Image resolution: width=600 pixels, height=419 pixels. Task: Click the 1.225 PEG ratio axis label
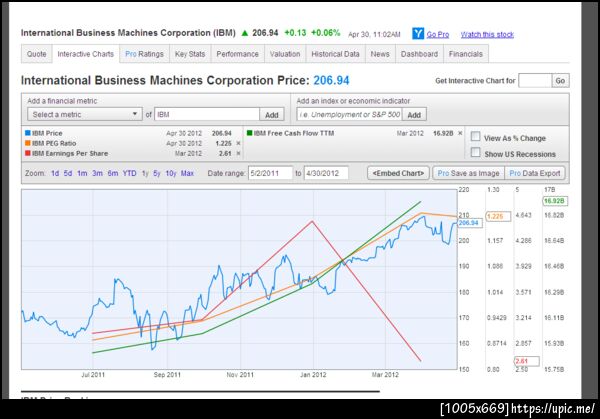pos(498,217)
